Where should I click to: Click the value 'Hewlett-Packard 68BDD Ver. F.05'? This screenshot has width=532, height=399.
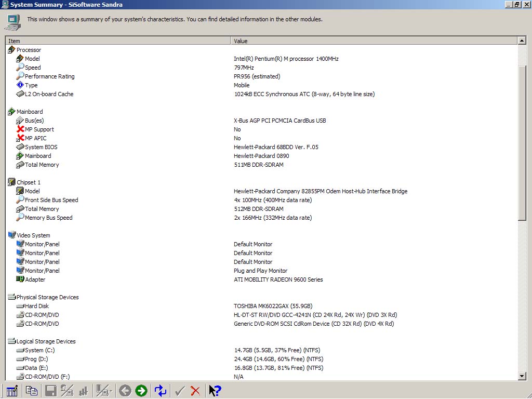pos(276,147)
